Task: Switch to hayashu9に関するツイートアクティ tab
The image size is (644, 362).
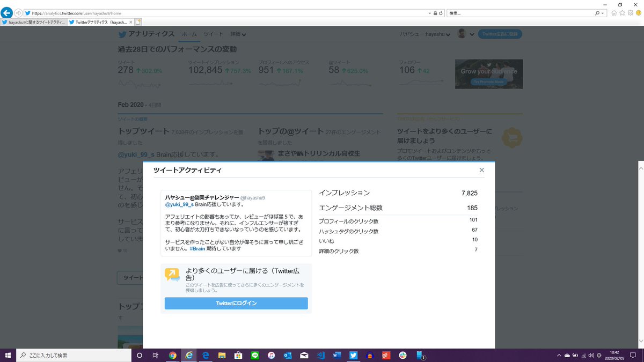Action: coord(33,23)
